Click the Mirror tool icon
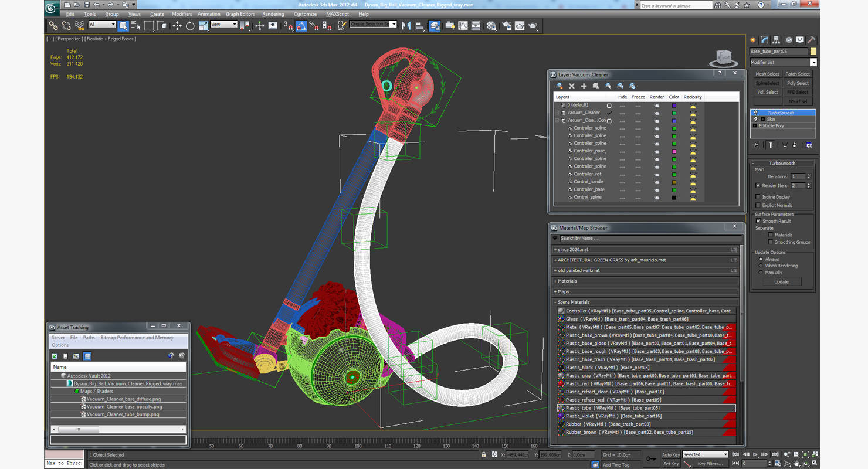Image resolution: width=868 pixels, height=469 pixels. pos(406,26)
